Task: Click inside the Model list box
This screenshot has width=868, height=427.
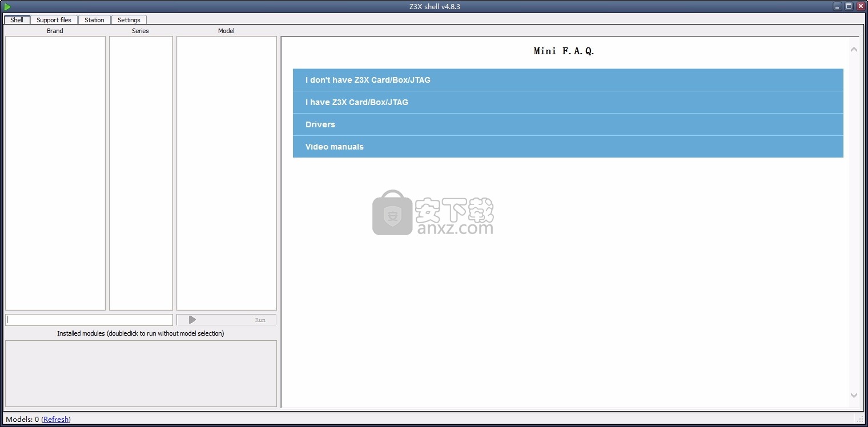Action: pyautogui.click(x=227, y=173)
